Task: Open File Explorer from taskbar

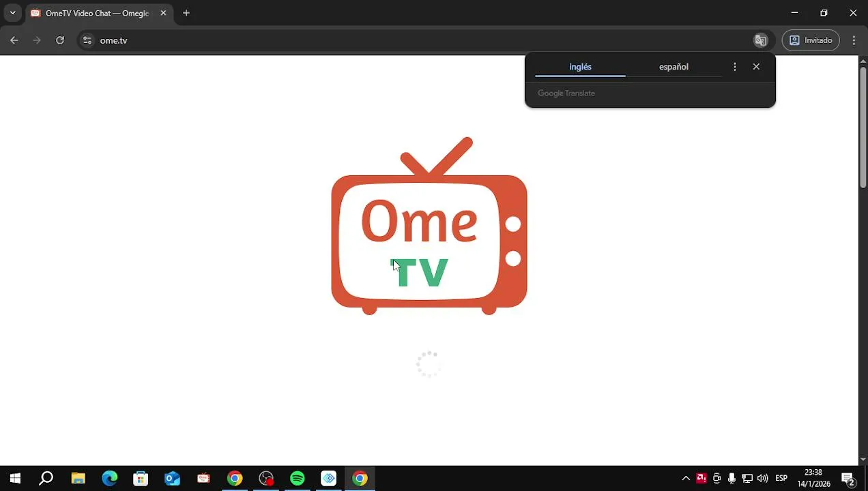Action: pos(78,478)
